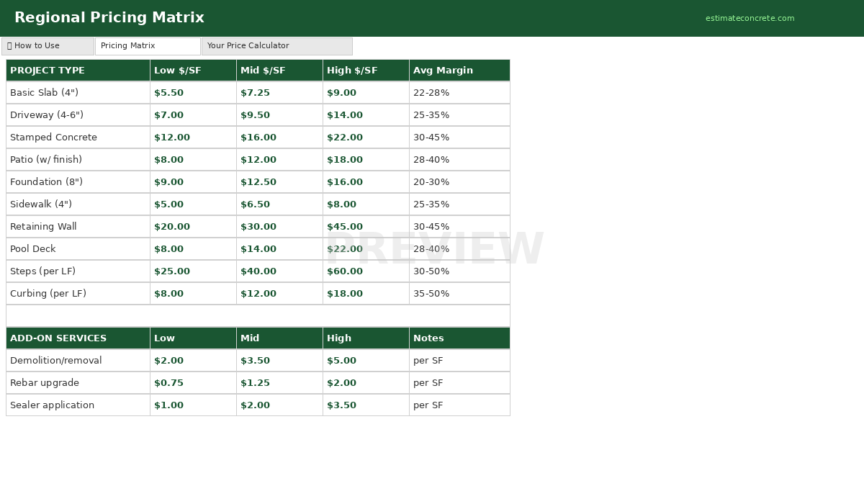The width and height of the screenshot is (864, 504).
Task: Click the Regional Pricing Matrix title
Action: coord(109,17)
